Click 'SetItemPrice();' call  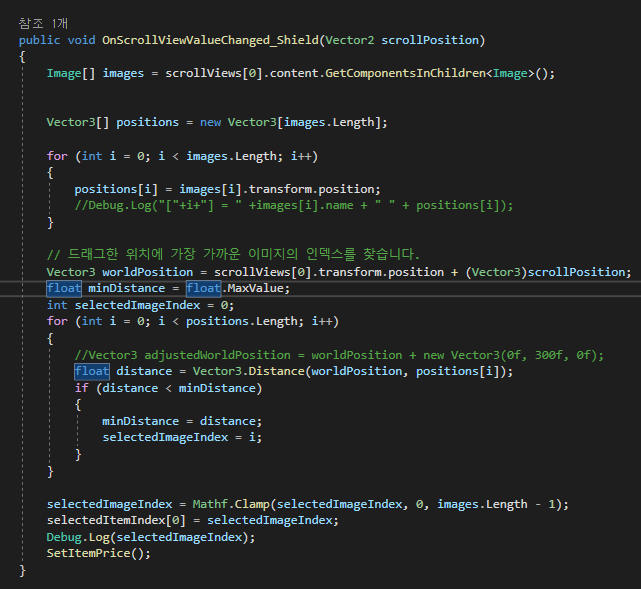point(99,553)
